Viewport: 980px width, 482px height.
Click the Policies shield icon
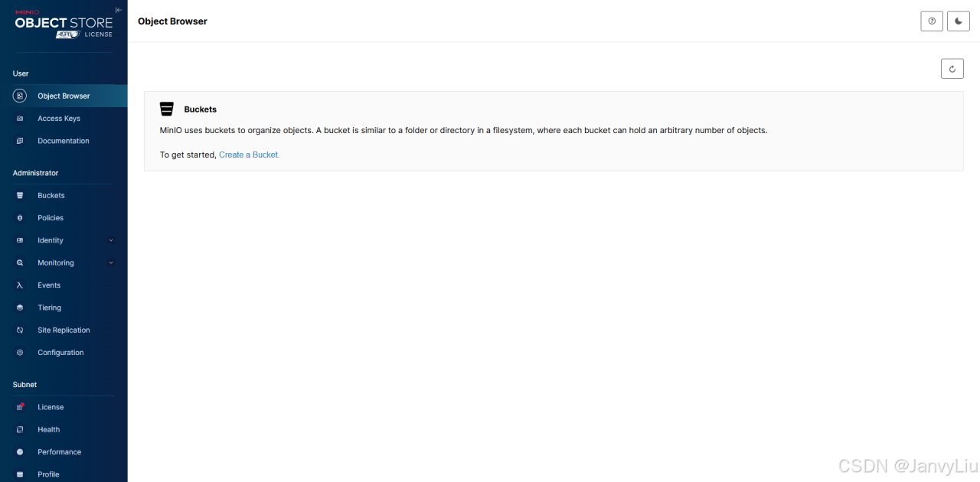pyautogui.click(x=20, y=218)
